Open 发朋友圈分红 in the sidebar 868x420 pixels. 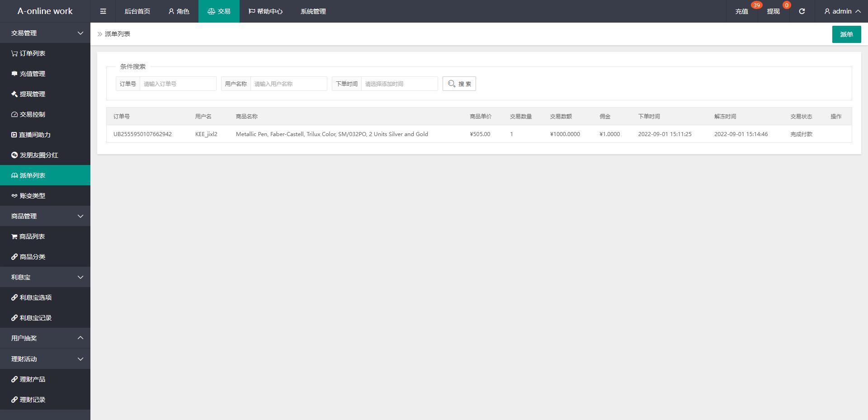38,155
